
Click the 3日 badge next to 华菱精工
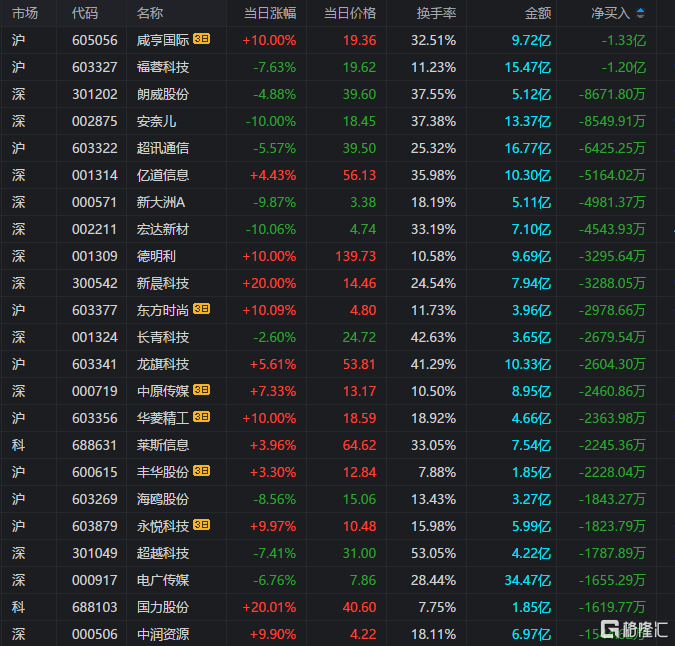click(201, 417)
